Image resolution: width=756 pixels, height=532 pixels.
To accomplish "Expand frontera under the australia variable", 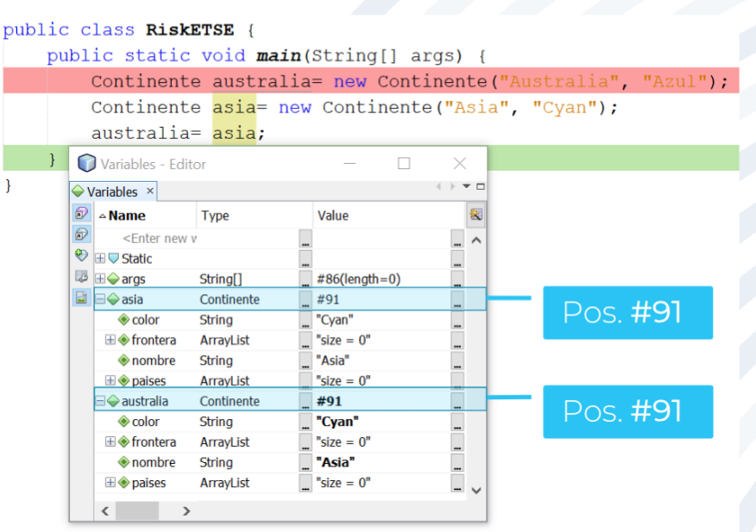I will [110, 442].
